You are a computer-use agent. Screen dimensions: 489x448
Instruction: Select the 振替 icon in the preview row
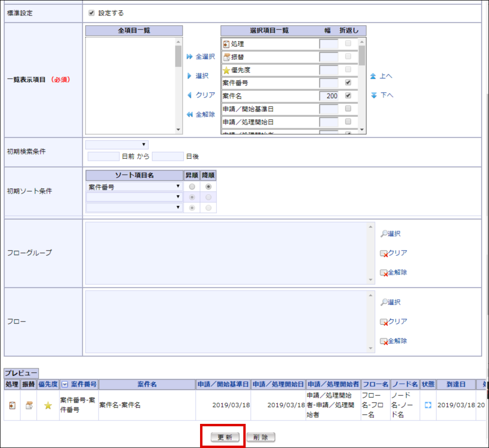click(29, 406)
